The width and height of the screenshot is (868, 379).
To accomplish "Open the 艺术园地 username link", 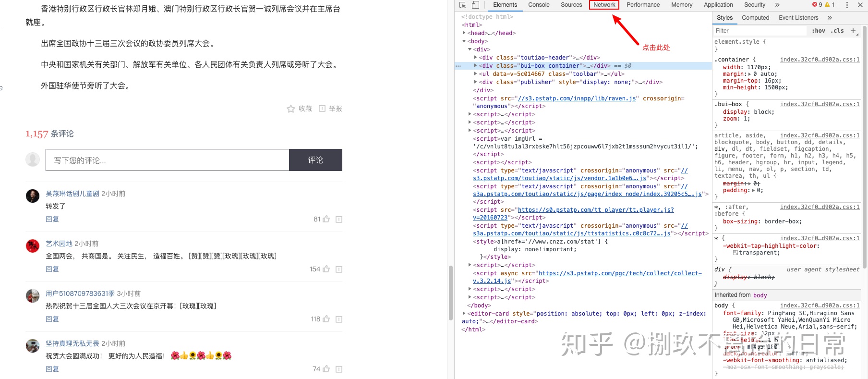I will [59, 244].
